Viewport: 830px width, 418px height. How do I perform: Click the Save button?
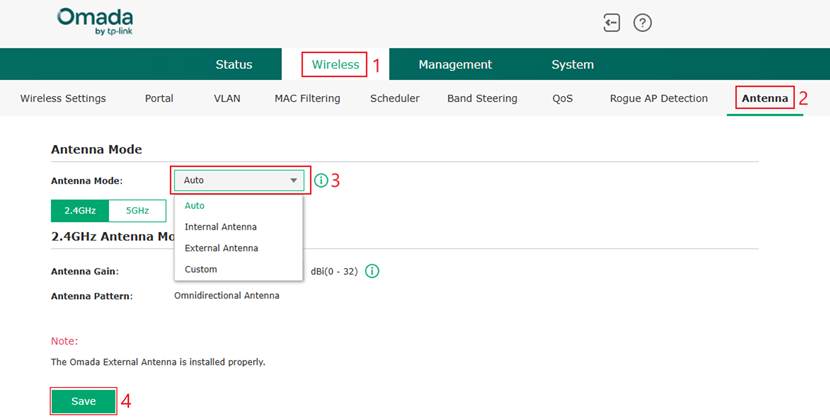pyautogui.click(x=84, y=401)
